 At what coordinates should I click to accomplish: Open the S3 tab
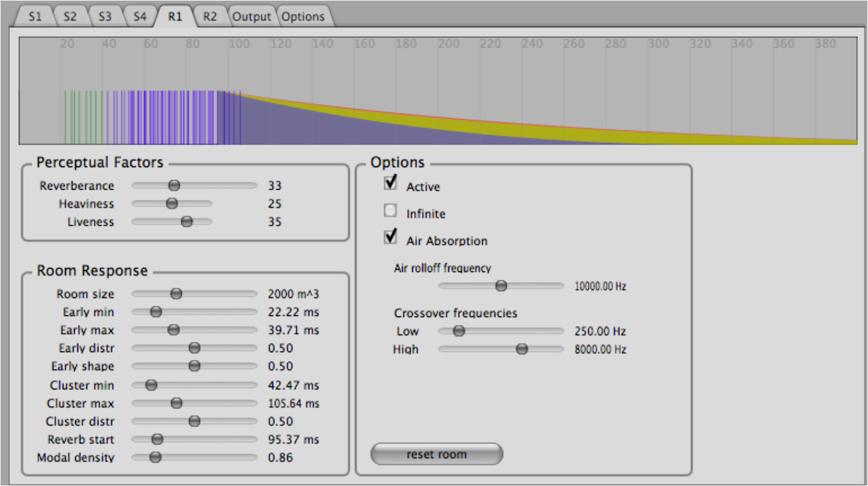(x=104, y=17)
